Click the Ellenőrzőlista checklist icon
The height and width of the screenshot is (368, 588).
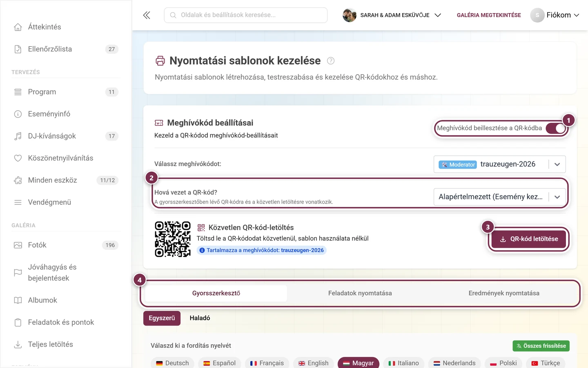coord(18,49)
